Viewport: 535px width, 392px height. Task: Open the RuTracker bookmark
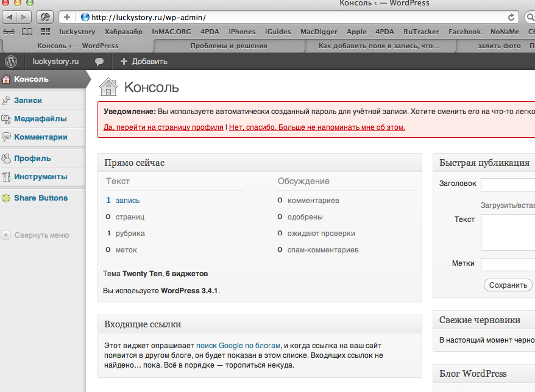(x=421, y=32)
